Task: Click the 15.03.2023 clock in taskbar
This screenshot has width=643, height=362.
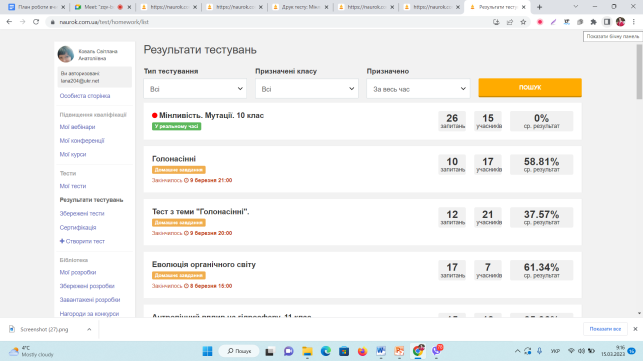Action: click(x=613, y=351)
